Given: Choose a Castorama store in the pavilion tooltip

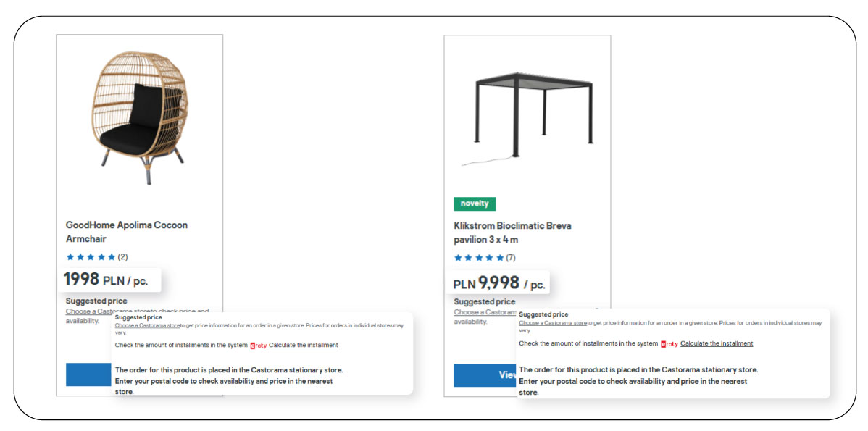Looking at the screenshot, I should (551, 322).
